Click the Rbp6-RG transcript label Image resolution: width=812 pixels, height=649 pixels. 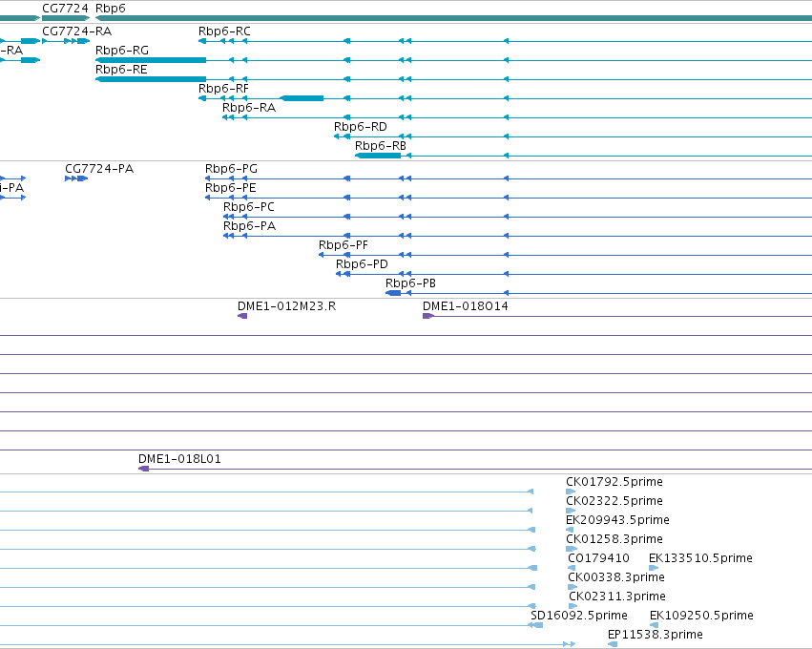coord(122,51)
